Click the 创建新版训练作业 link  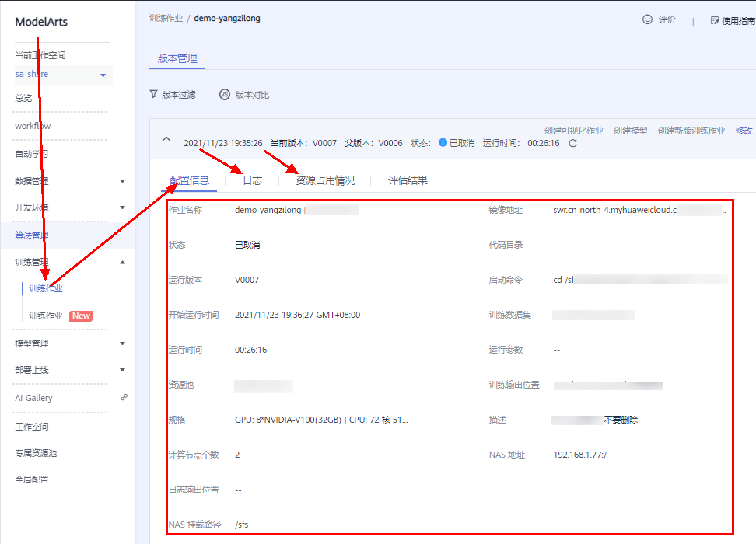coord(691,131)
